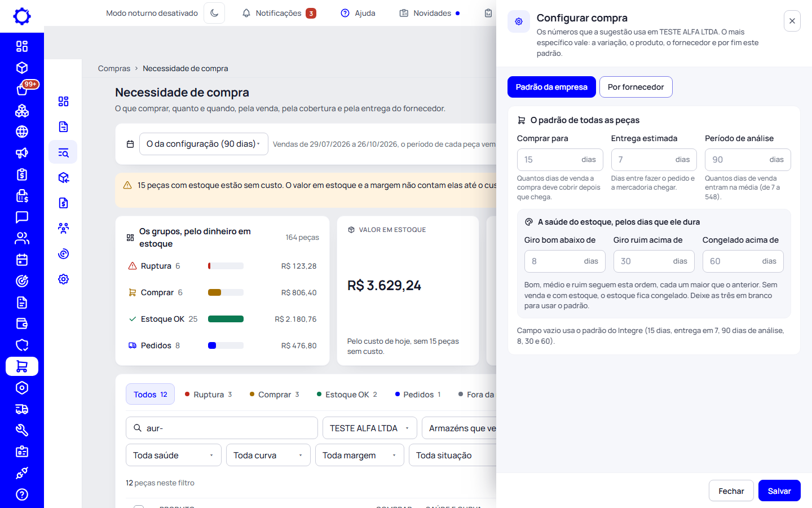Open the delivery truck icon in sidebar

tap(22, 409)
